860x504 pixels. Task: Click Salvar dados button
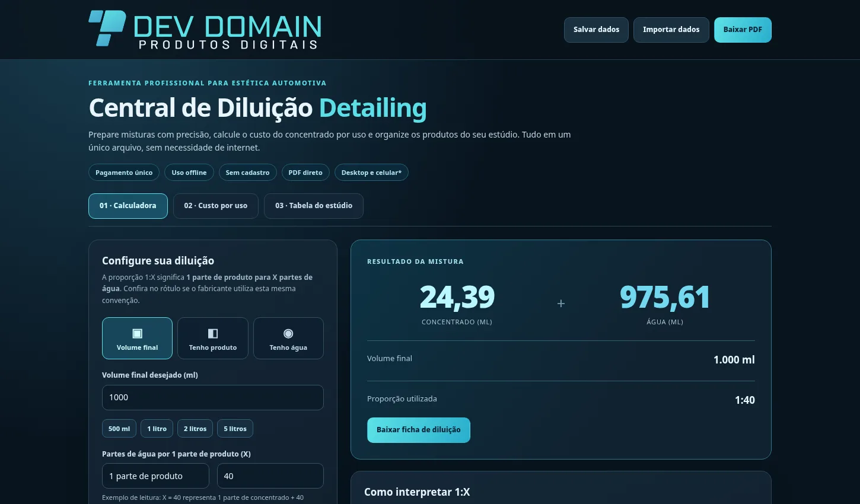pos(596,30)
